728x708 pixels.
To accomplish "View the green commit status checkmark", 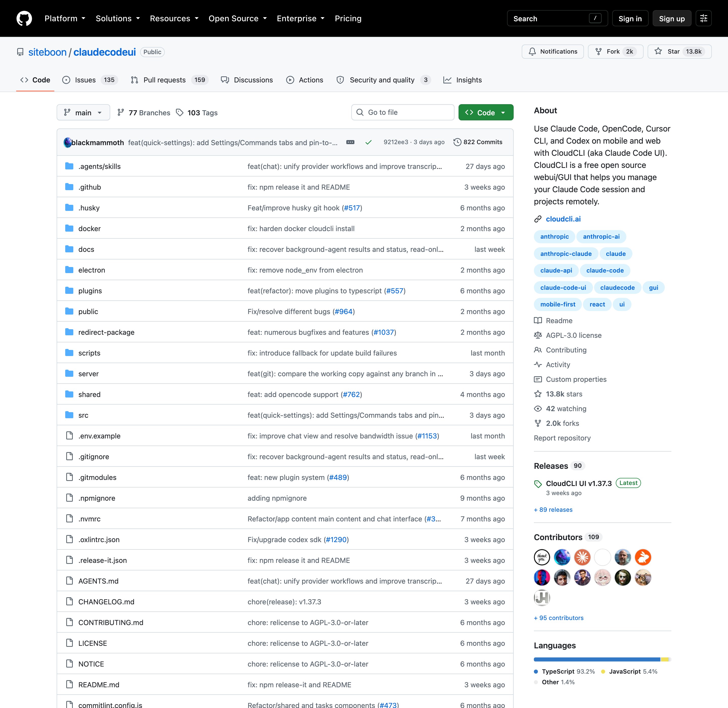I will 369,142.
